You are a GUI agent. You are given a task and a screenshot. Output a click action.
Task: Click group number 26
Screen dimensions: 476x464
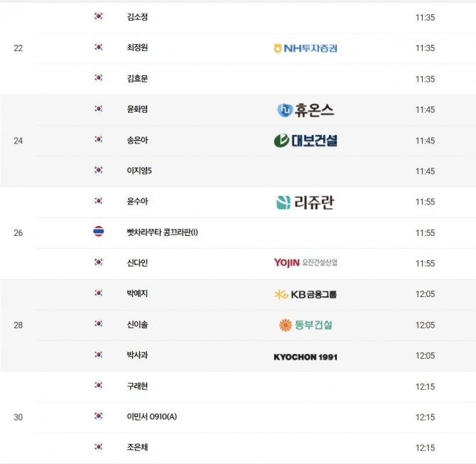[18, 232]
